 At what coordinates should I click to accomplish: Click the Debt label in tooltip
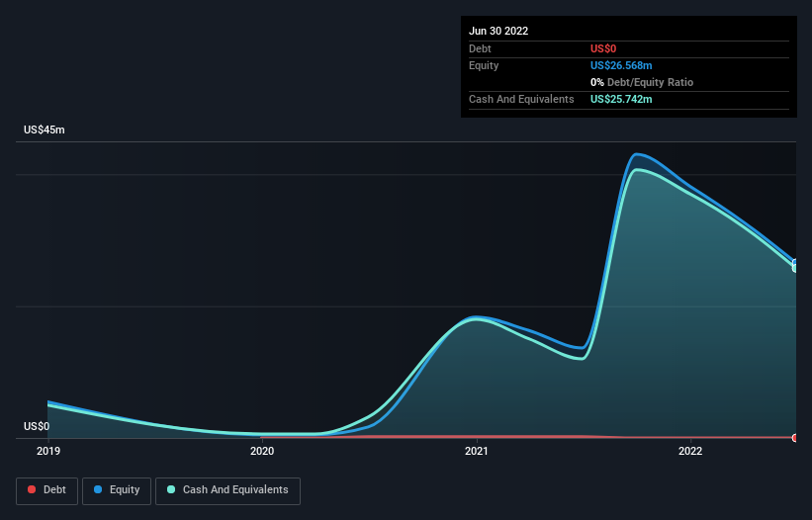coord(480,48)
